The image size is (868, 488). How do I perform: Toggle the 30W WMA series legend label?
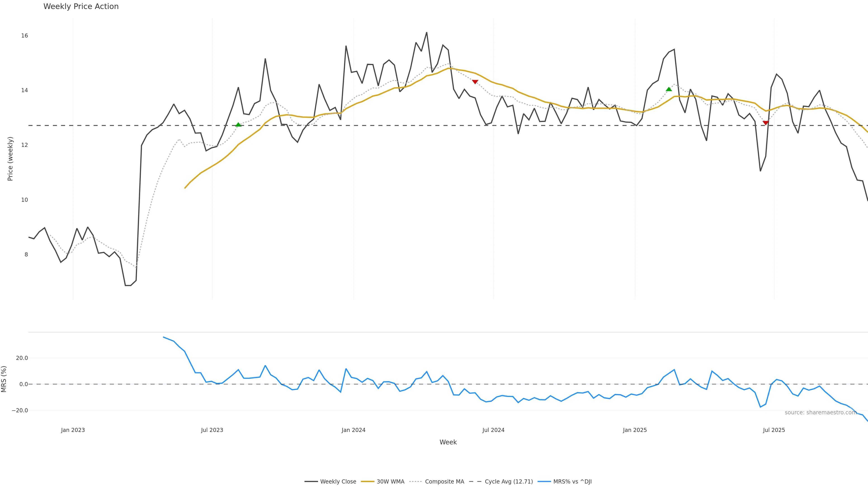[x=390, y=482]
